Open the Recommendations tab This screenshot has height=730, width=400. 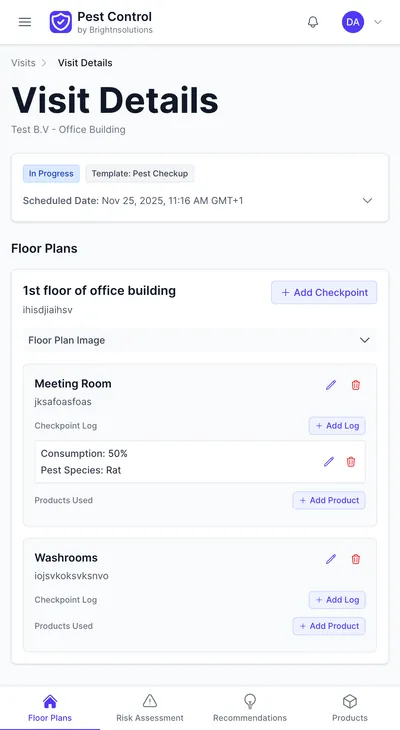point(250,708)
